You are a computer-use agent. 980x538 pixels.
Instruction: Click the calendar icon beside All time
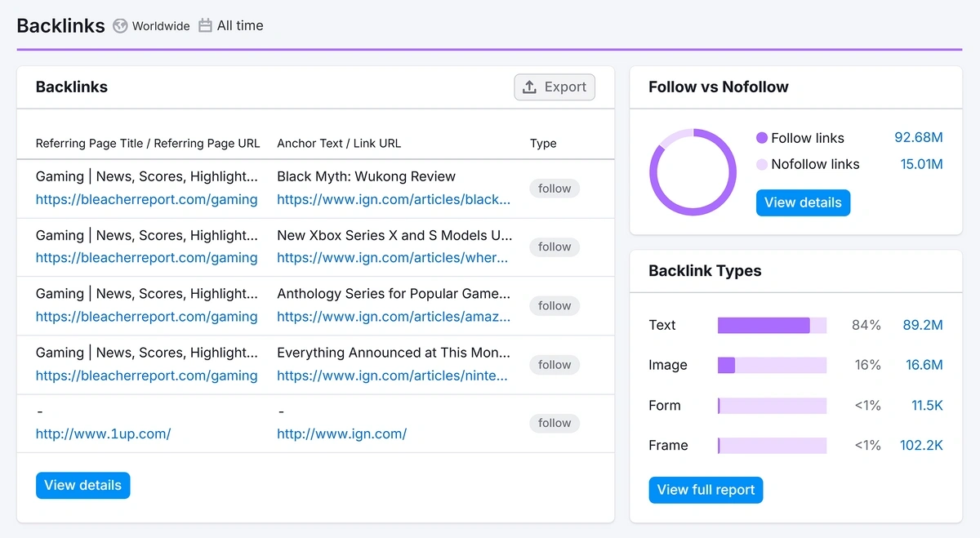coord(205,26)
